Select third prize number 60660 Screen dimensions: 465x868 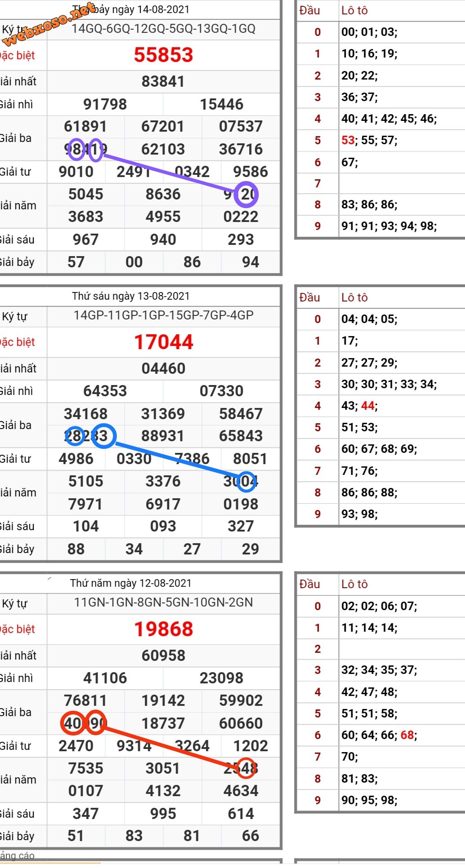click(x=241, y=723)
